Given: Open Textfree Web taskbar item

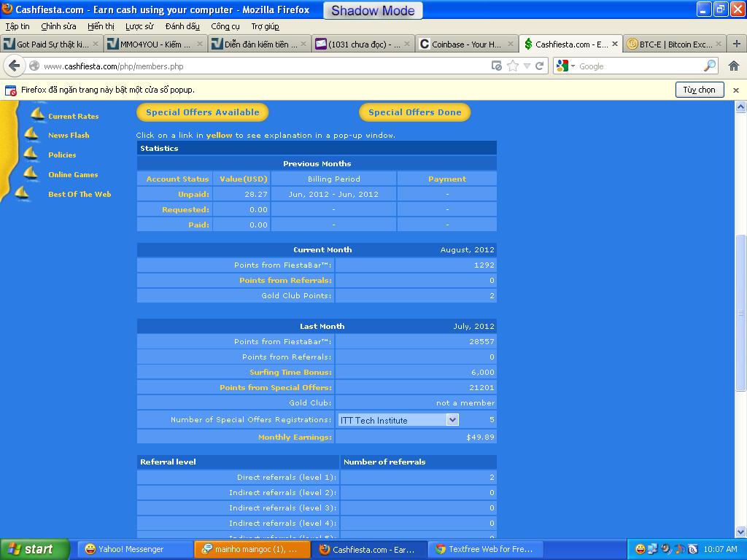Looking at the screenshot, I should (486, 550).
